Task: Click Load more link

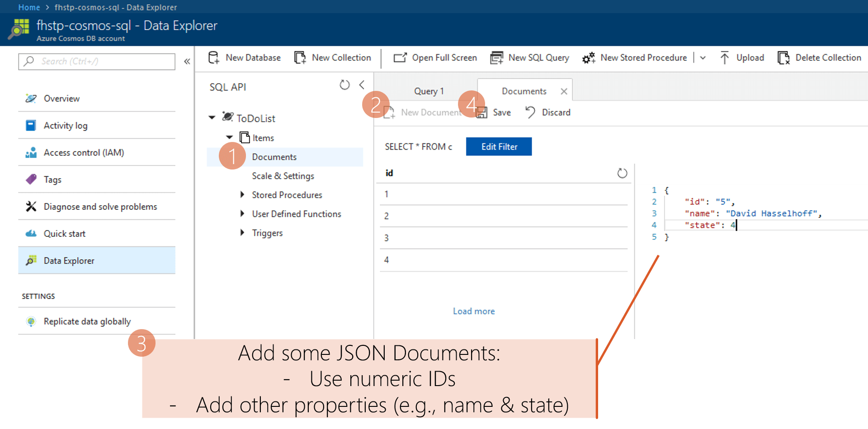Action: pyautogui.click(x=474, y=311)
